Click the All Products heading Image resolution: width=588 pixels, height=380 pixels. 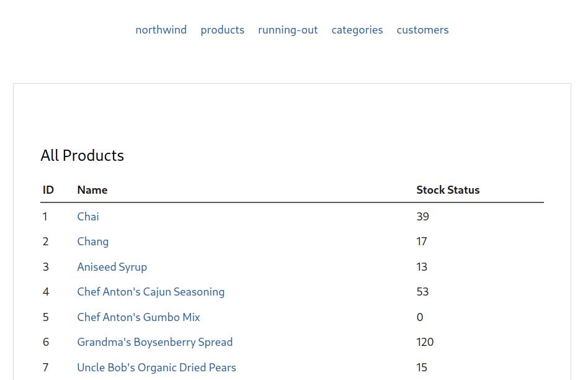point(82,155)
